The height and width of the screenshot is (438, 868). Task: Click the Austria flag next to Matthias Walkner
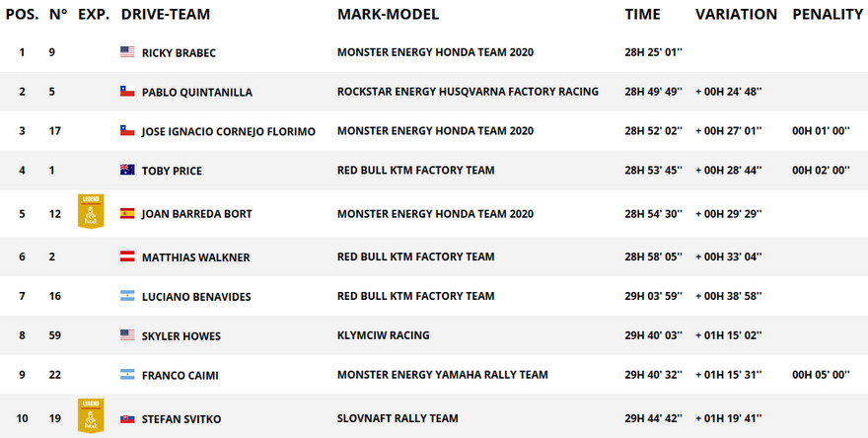pos(127,256)
